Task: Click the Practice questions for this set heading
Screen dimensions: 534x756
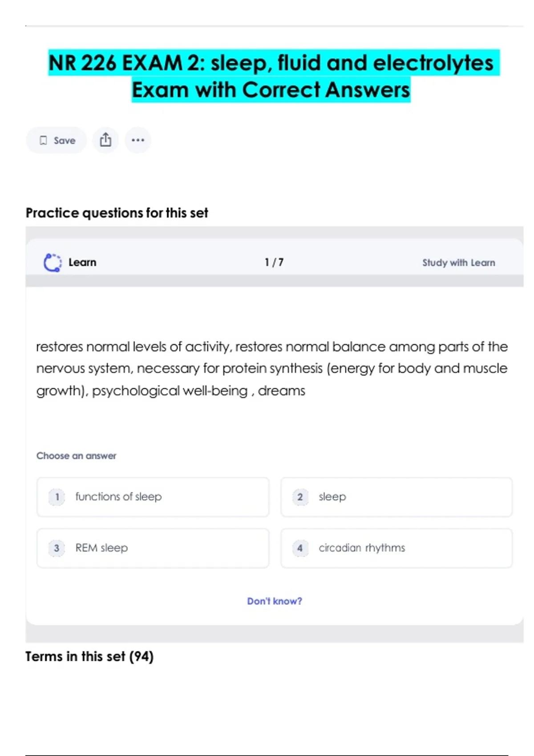Action: click(x=117, y=213)
